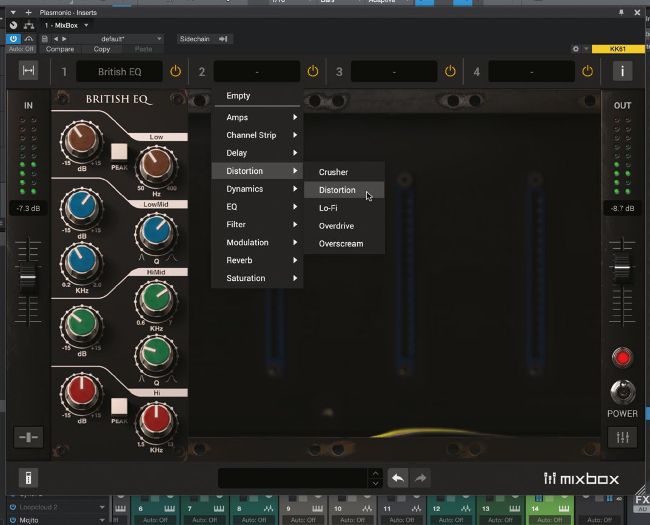The image size is (650, 525).
Task: Click the preset save icon in the header
Action: [x=44, y=39]
